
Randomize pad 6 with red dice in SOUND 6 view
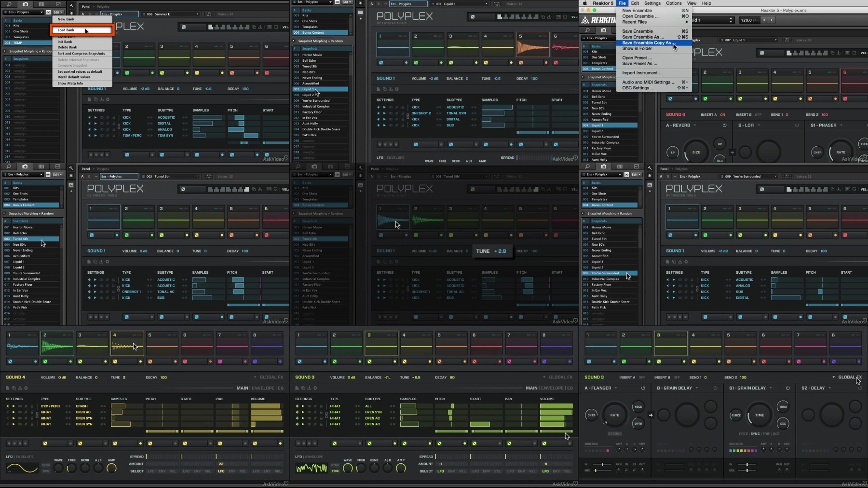tap(844, 99)
